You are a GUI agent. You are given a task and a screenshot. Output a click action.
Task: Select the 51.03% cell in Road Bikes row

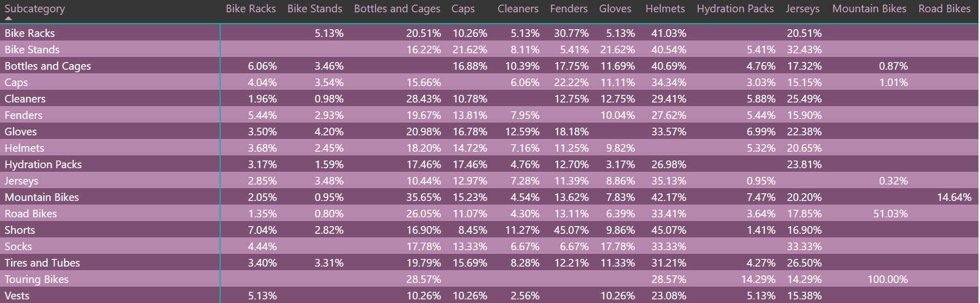point(890,214)
